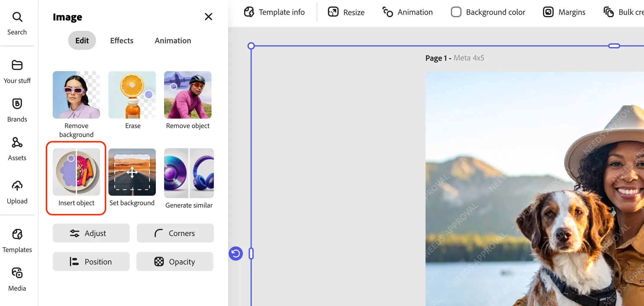The width and height of the screenshot is (644, 306).
Task: Select the Remove object tool
Action: tap(188, 100)
